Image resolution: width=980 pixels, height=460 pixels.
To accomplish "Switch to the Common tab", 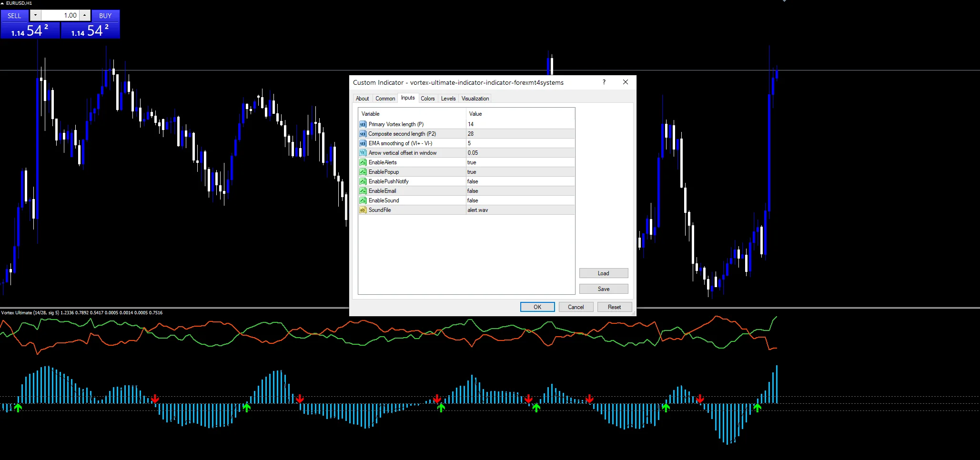I will [385, 99].
